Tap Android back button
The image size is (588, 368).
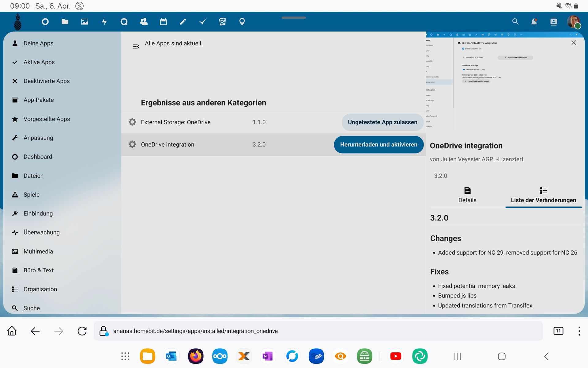(x=546, y=356)
